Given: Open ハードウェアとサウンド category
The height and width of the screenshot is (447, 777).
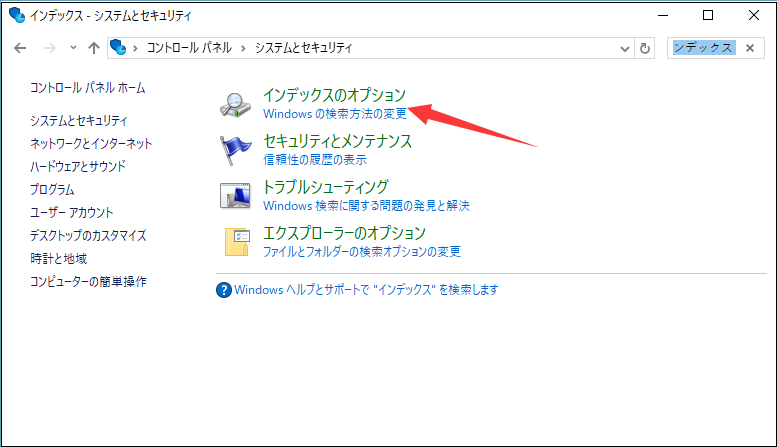Looking at the screenshot, I should coord(78,167).
